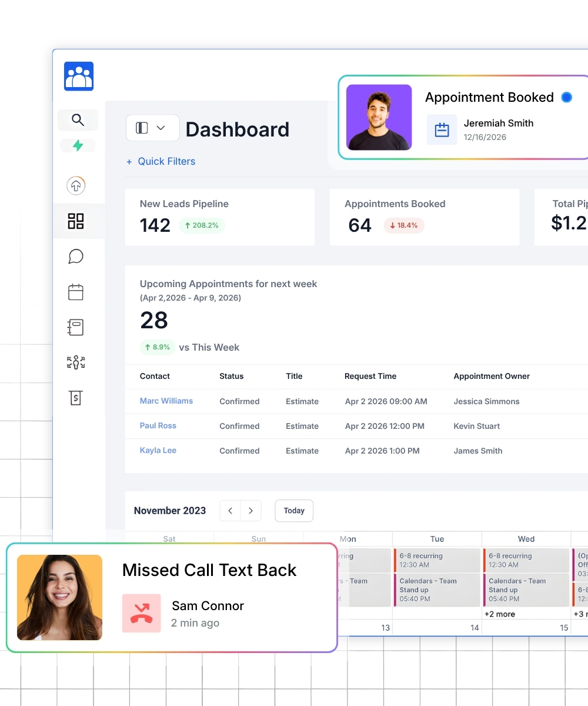Screen dimensions: 588x706
Task: Click Appointments Booked 18.4% badge
Action: click(x=404, y=225)
